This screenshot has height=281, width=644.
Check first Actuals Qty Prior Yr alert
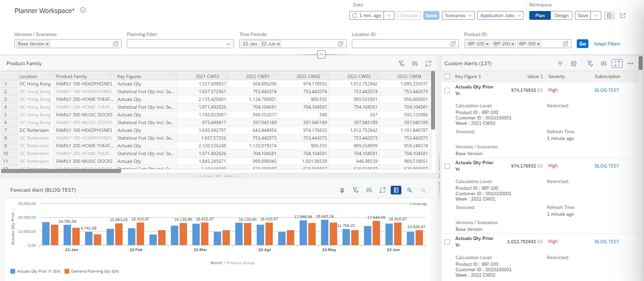click(x=447, y=90)
